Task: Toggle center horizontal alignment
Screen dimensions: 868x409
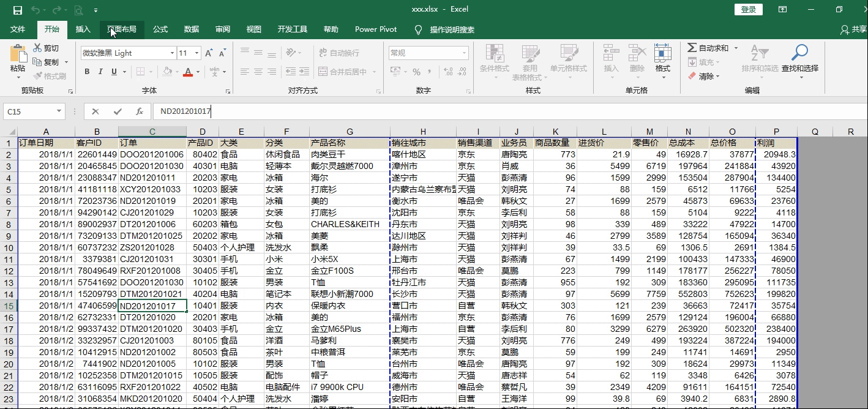Action: click(260, 72)
